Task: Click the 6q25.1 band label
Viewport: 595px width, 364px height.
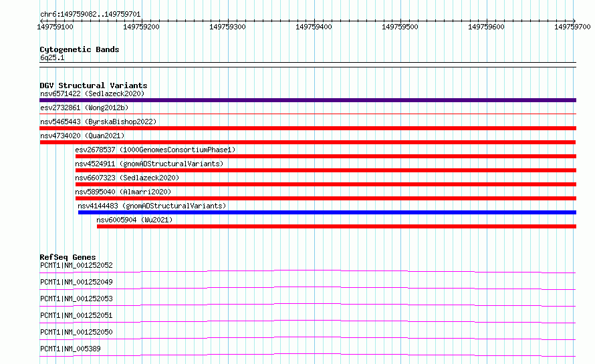Action: [x=52, y=57]
